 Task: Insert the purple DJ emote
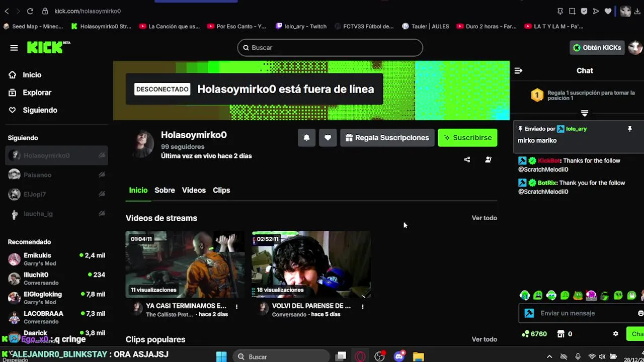tap(591, 296)
